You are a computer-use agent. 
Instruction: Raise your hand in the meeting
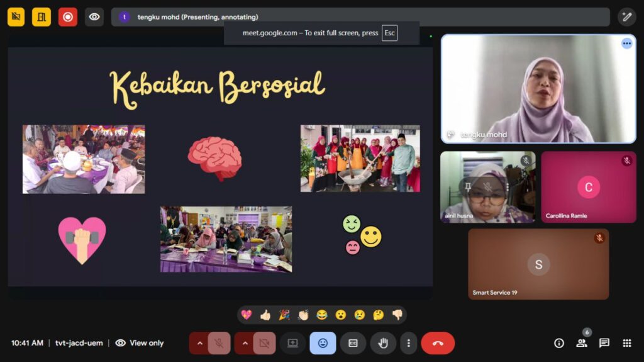coord(383,343)
